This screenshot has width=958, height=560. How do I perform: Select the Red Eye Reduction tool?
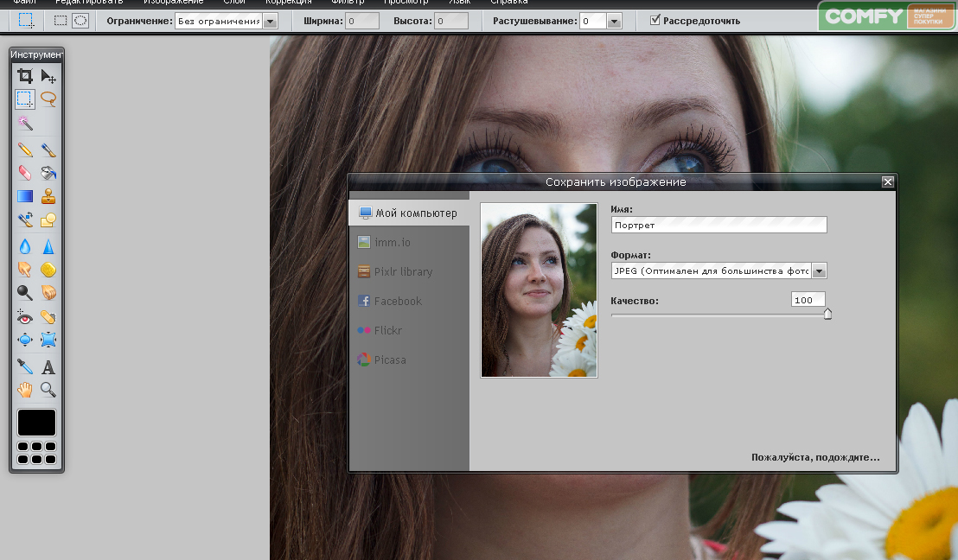click(x=25, y=316)
